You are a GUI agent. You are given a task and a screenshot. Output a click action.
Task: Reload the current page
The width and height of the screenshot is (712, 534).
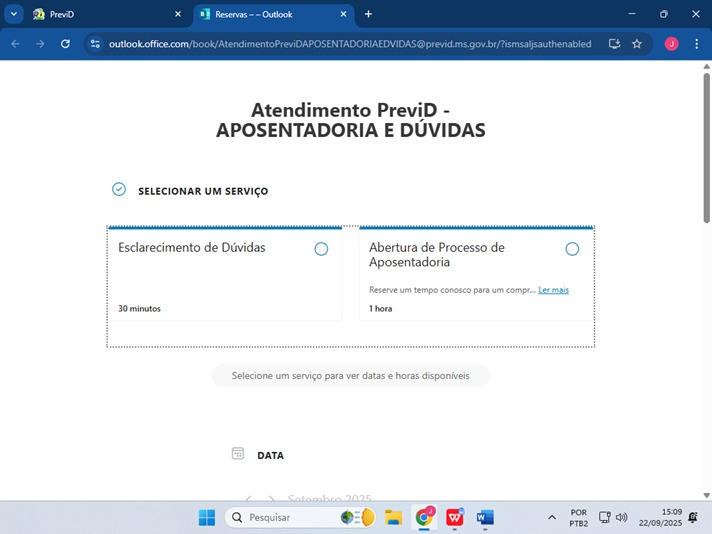pos(65,44)
